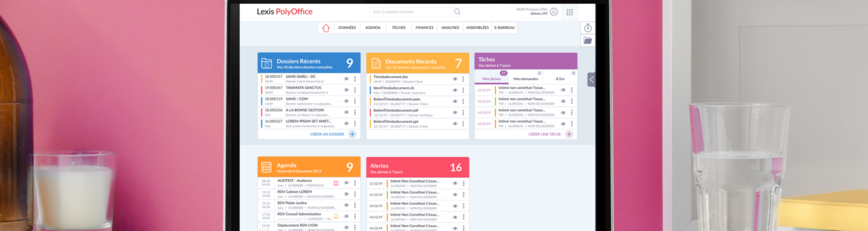Screen dimensions: 868x231
Task: Open the apps grid launcher
Action: [x=569, y=12]
